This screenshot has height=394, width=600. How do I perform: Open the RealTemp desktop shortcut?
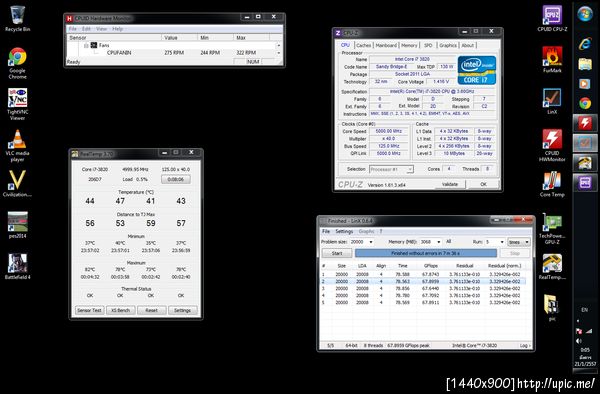coord(552,267)
